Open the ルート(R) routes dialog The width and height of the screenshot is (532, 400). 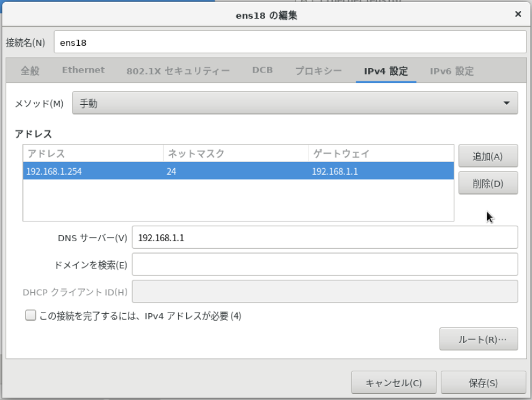479,339
